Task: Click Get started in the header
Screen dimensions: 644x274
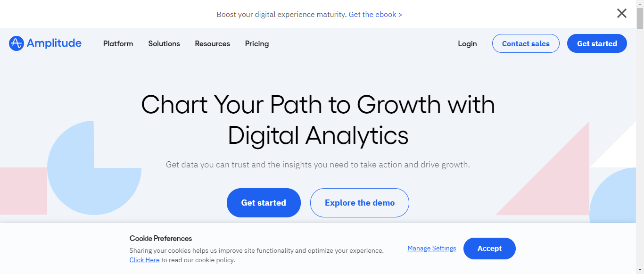Action: [597, 43]
